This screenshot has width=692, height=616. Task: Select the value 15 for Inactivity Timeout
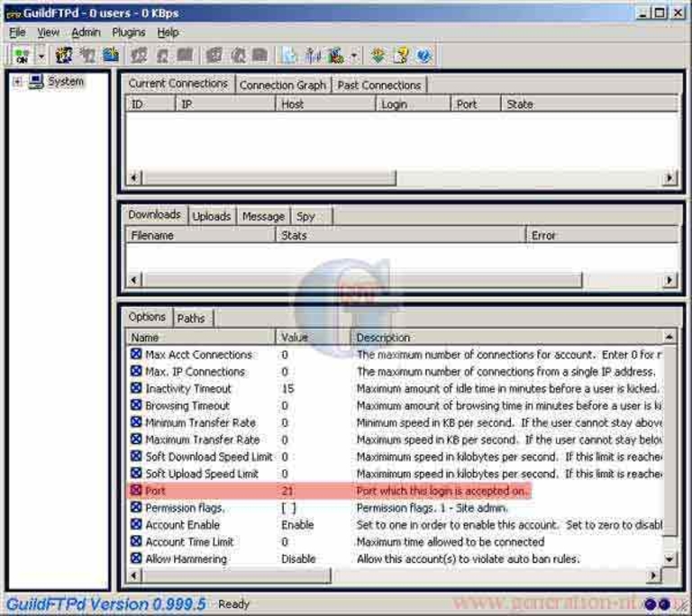[287, 389]
